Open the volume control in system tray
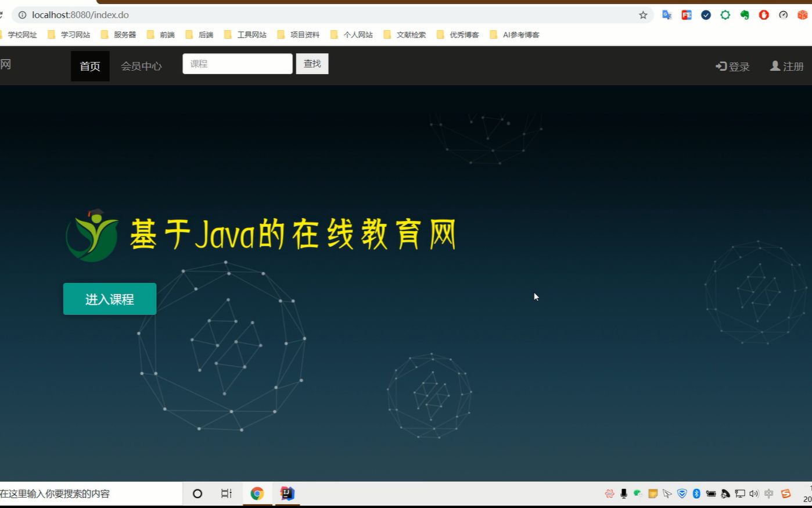The width and height of the screenshot is (812, 508). [754, 493]
